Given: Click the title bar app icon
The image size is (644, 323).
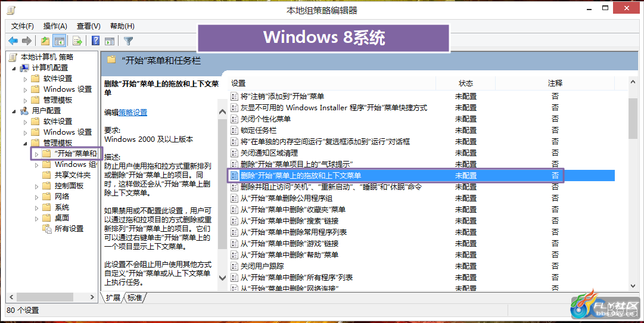Looking at the screenshot, I should pos(11,10).
